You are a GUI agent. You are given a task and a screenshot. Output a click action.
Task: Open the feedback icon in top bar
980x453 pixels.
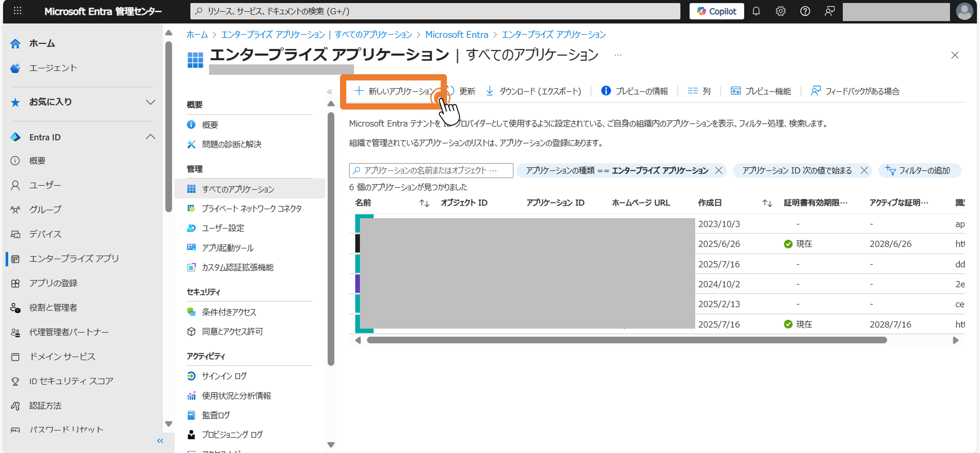[x=829, y=11]
